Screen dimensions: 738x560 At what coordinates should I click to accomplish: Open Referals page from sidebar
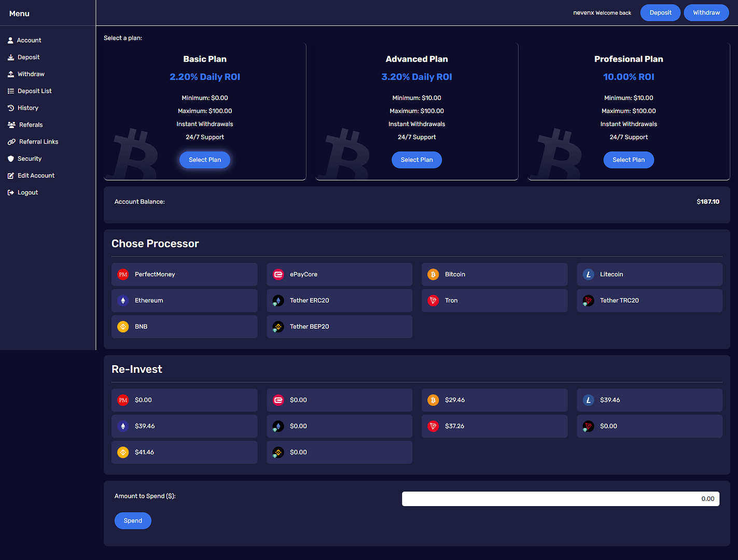click(x=31, y=125)
